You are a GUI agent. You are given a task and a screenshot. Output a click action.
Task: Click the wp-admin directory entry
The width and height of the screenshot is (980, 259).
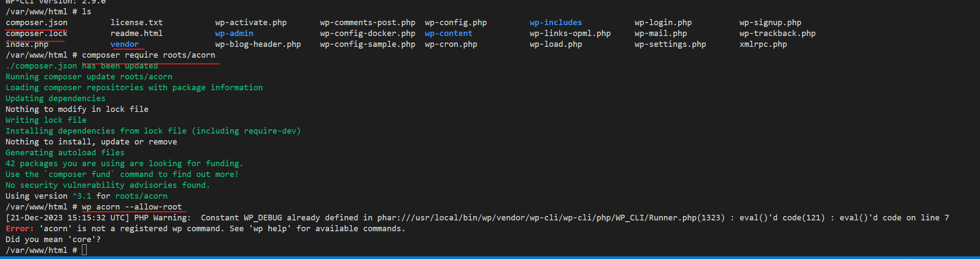(234, 33)
